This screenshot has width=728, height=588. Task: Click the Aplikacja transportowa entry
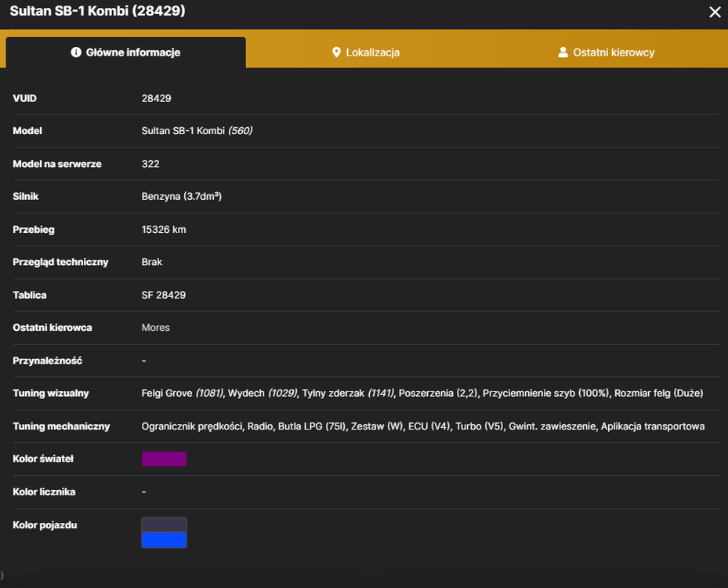point(653,426)
